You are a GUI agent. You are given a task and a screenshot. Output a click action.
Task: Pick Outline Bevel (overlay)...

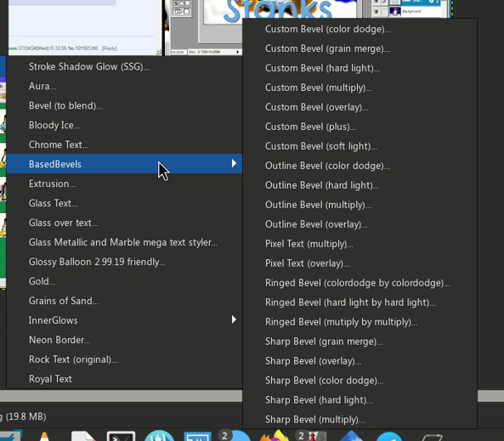pyautogui.click(x=360, y=224)
